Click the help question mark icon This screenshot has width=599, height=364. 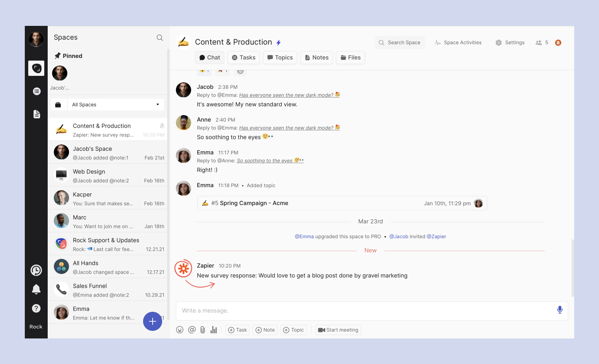tap(36, 308)
